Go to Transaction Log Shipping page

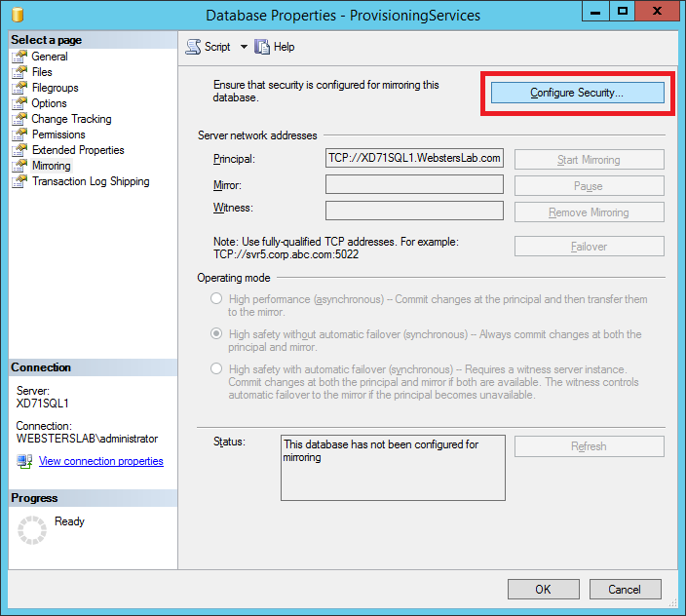[90, 181]
